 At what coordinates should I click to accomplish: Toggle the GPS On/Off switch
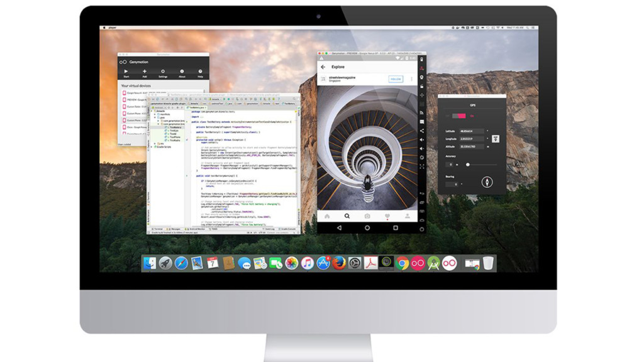pyautogui.click(x=458, y=116)
